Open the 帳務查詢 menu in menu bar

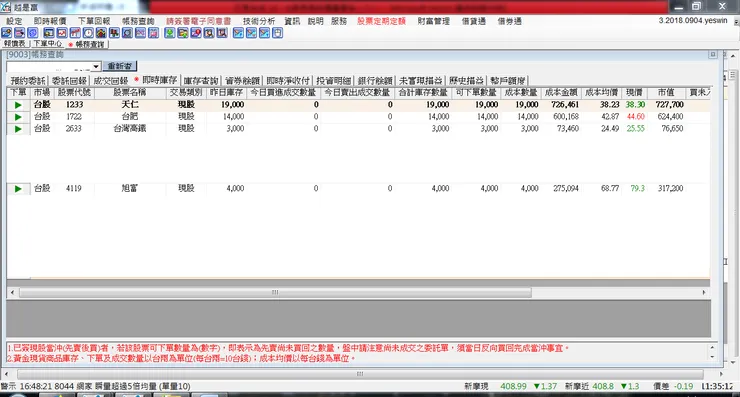coord(138,21)
